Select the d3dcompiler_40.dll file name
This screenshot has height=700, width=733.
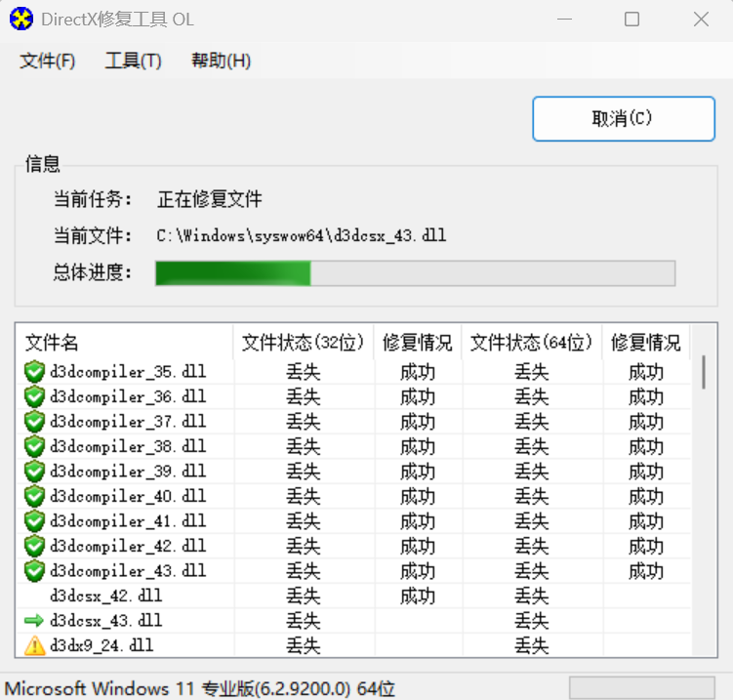click(128, 497)
